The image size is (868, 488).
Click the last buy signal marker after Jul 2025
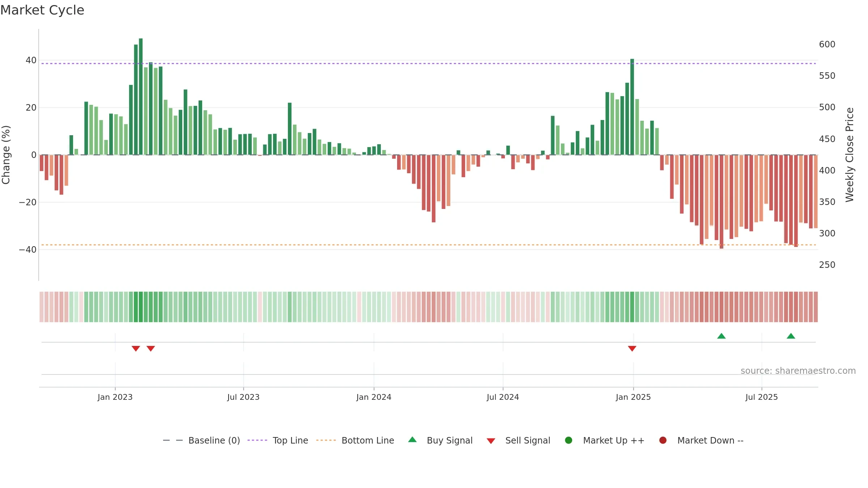(x=791, y=336)
